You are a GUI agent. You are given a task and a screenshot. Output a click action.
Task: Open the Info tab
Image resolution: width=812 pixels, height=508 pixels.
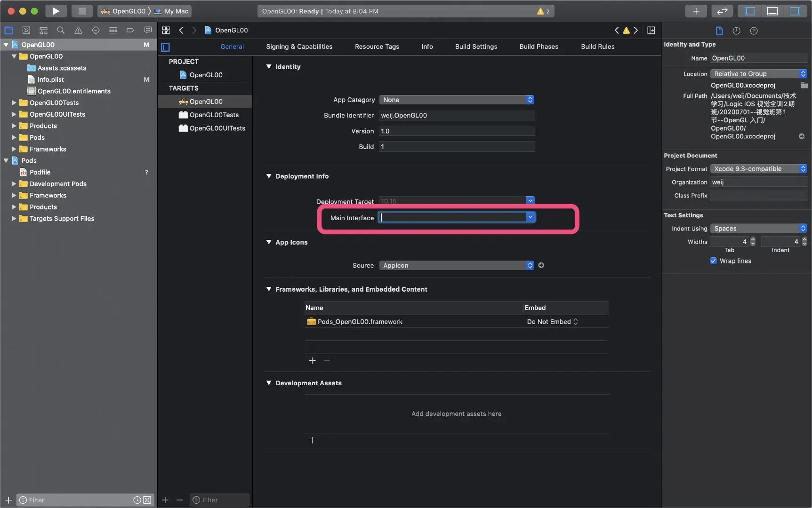427,47
